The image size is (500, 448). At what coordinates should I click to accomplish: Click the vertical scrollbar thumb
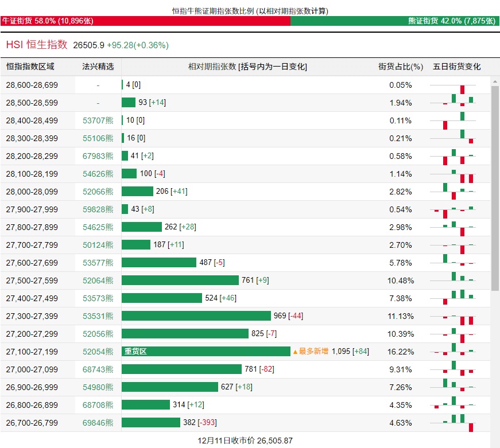click(x=495, y=186)
